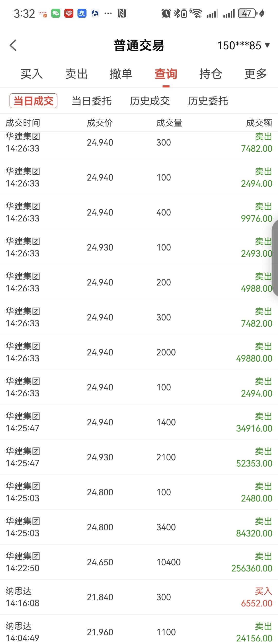Tap the three-dots more notifications icon
Viewport: 278px width, 644px height.
click(108, 13)
